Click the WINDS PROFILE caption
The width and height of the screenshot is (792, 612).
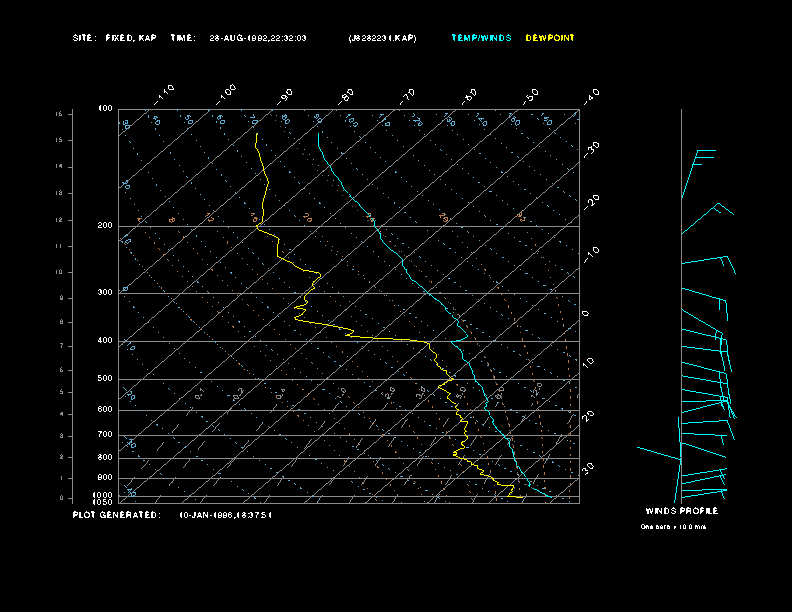[x=681, y=511]
